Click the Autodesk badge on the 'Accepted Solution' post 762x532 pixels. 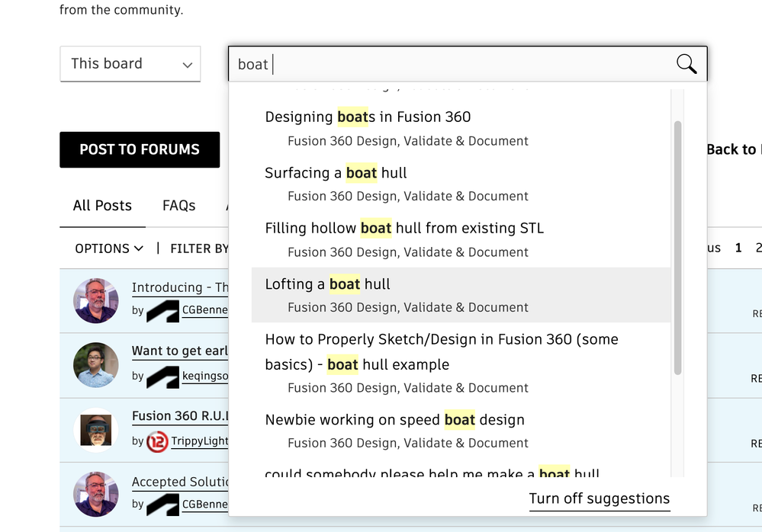(x=162, y=505)
